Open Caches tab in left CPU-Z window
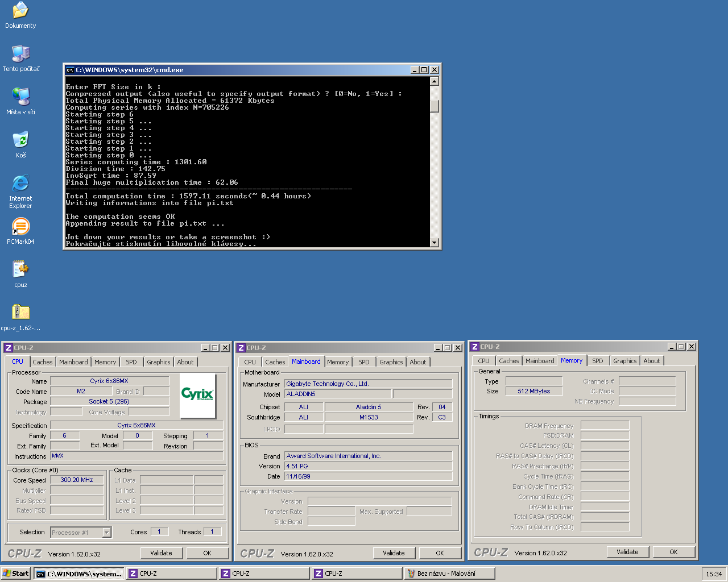This screenshot has width=728, height=582. [x=43, y=362]
